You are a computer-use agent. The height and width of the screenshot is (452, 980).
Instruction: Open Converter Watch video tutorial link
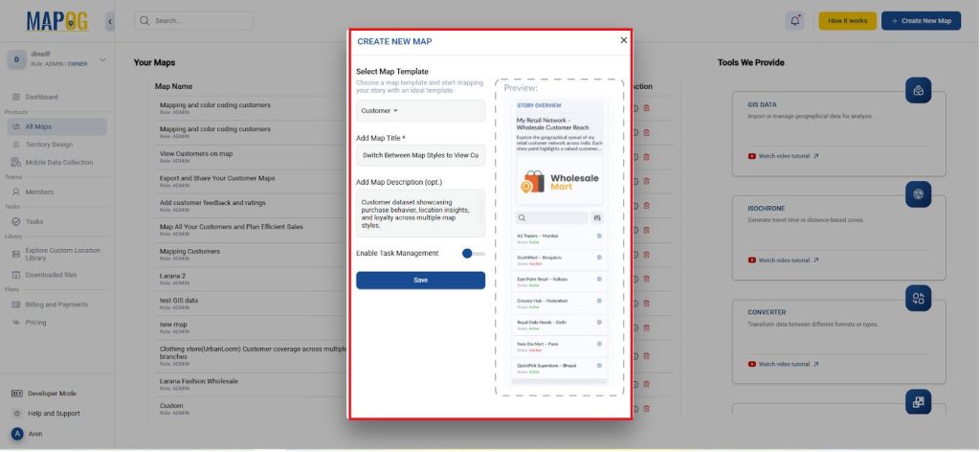pyautogui.click(x=783, y=364)
